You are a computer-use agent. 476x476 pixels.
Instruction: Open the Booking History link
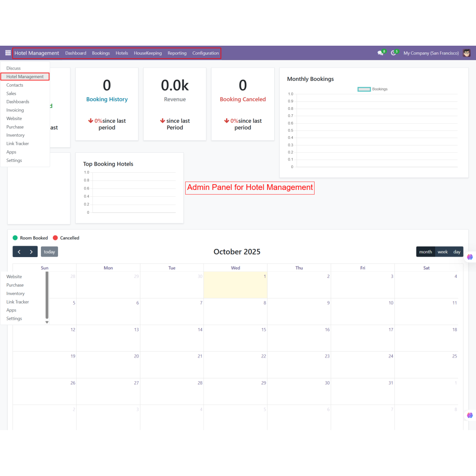[x=107, y=99]
